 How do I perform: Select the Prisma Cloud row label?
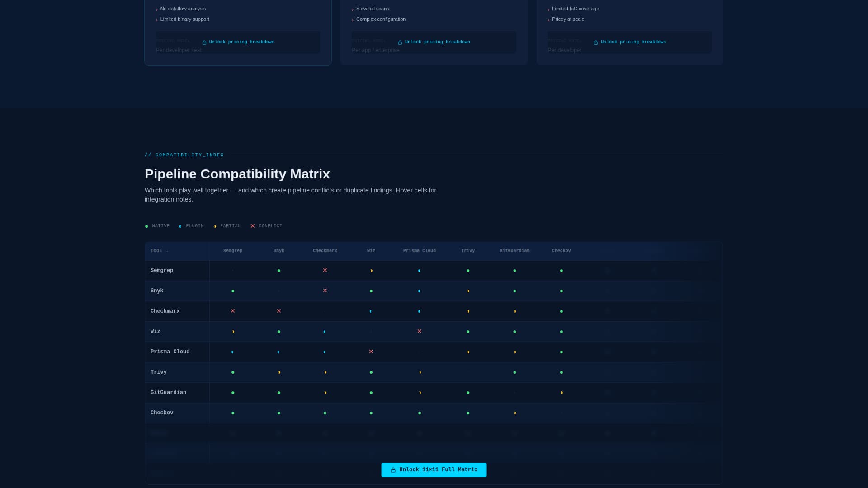coord(170,352)
